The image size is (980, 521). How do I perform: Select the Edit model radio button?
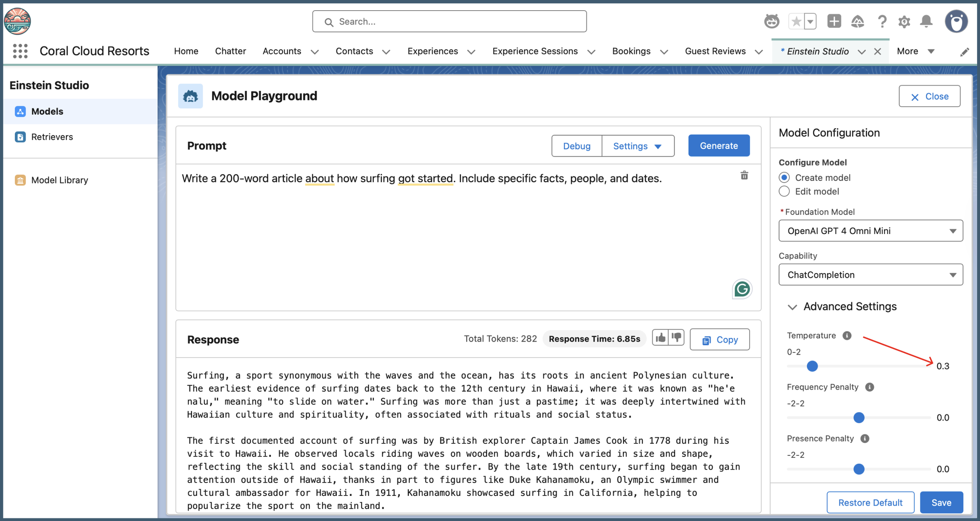[784, 191]
